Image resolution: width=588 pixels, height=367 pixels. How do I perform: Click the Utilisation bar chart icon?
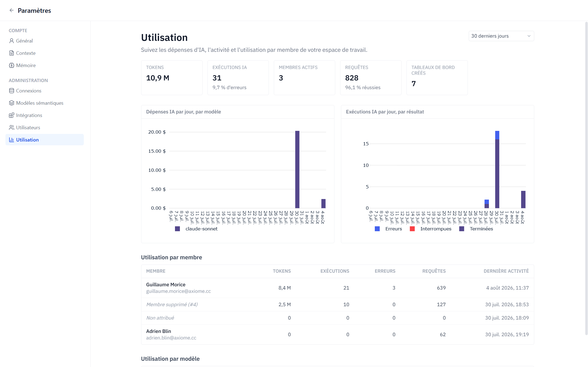11,140
